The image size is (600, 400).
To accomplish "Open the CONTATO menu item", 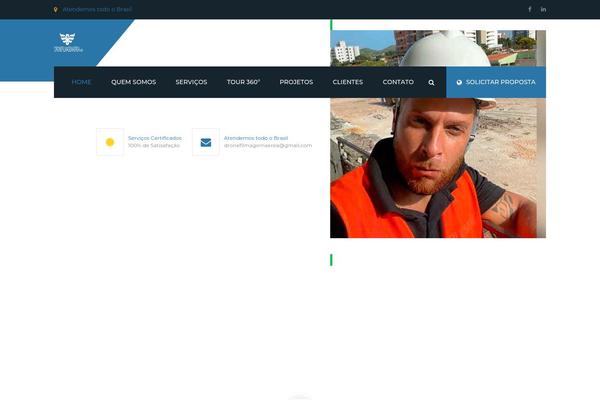I will (398, 82).
